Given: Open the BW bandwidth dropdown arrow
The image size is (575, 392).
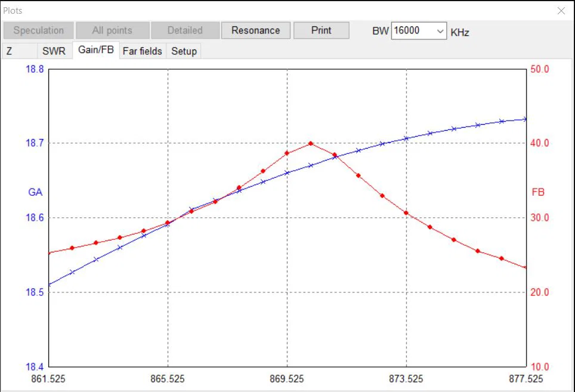Looking at the screenshot, I should [x=440, y=31].
